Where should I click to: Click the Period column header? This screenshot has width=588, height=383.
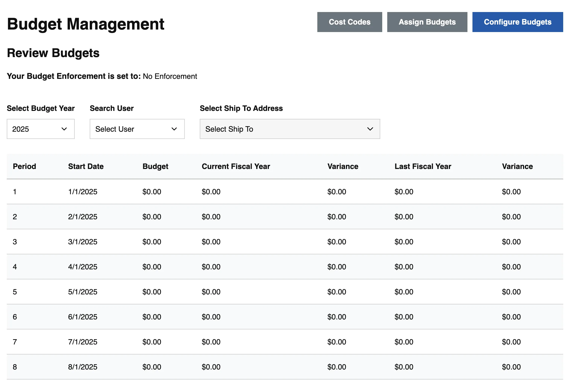tap(24, 166)
